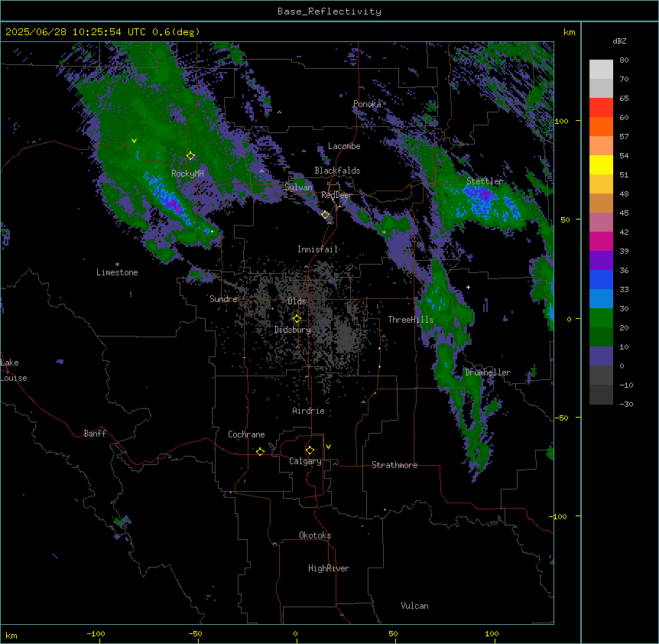Click the 45 value on the legend
The height and width of the screenshot is (644, 659).
tap(624, 213)
